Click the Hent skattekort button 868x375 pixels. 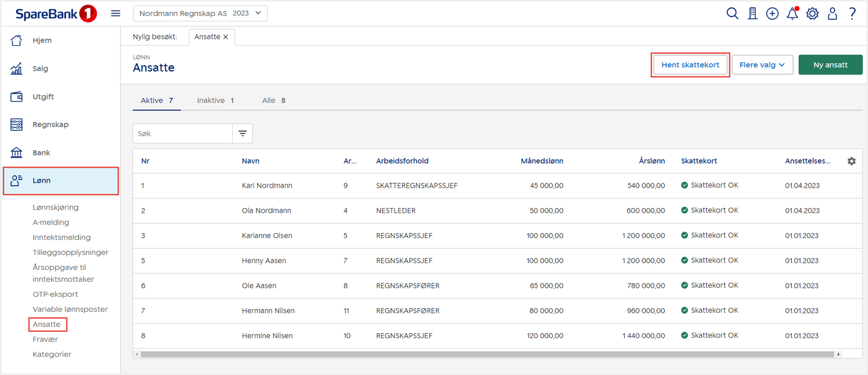click(x=690, y=65)
